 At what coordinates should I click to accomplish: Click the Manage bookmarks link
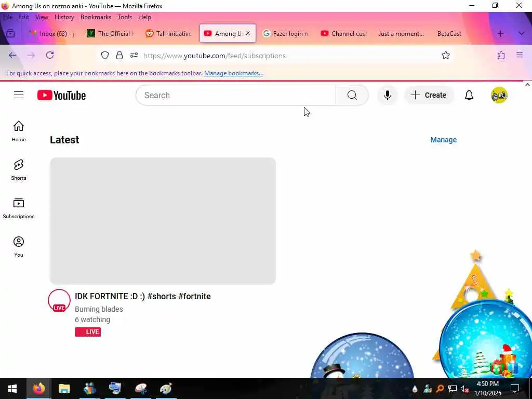pyautogui.click(x=233, y=73)
